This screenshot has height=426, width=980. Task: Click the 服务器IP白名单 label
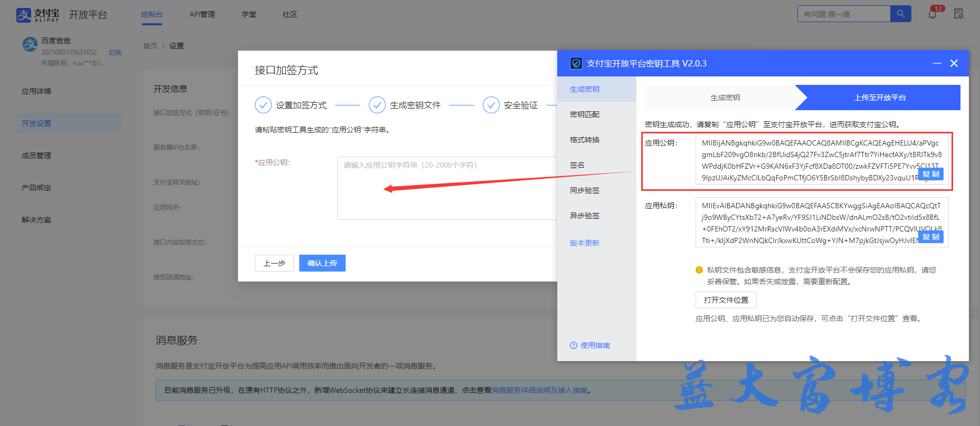(176, 147)
